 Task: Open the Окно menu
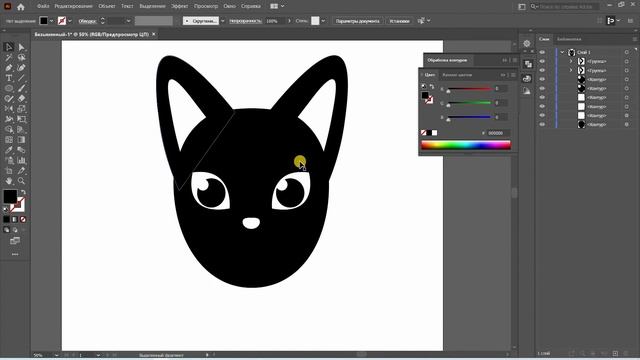tap(229, 7)
